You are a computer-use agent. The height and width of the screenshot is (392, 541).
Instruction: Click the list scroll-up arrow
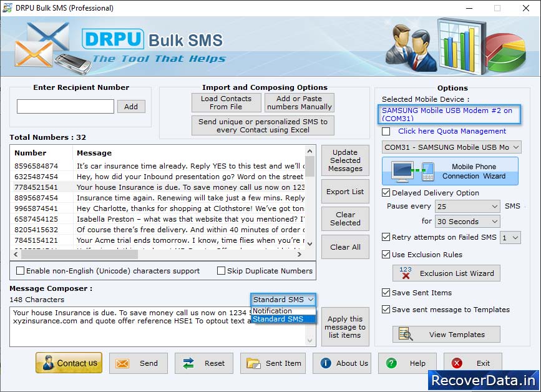(x=310, y=151)
